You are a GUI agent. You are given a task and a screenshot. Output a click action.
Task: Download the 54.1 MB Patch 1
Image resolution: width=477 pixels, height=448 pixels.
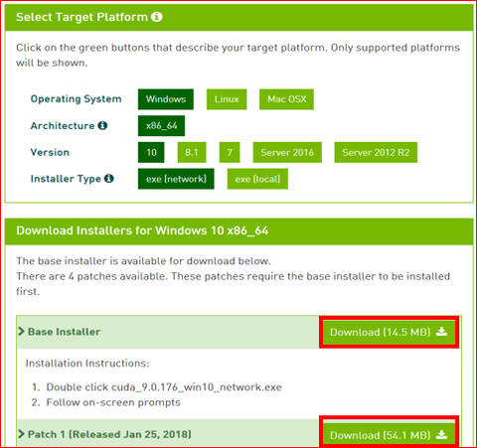pyautogui.click(x=389, y=434)
